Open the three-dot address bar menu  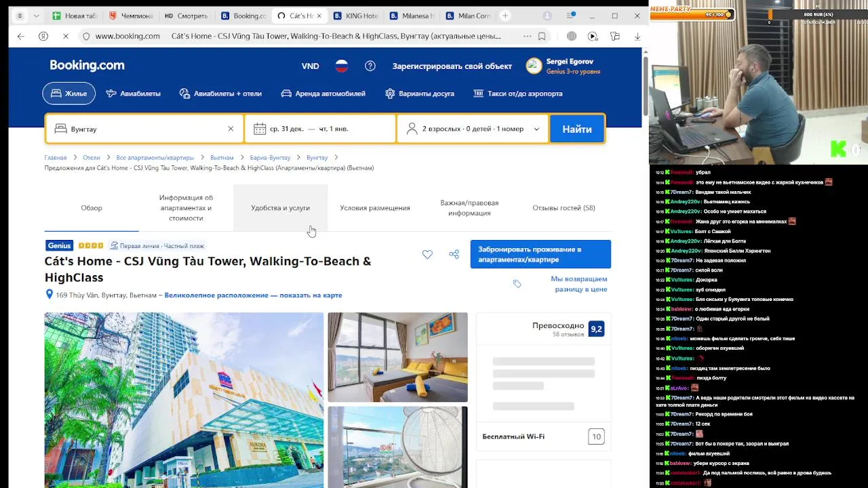tap(527, 37)
